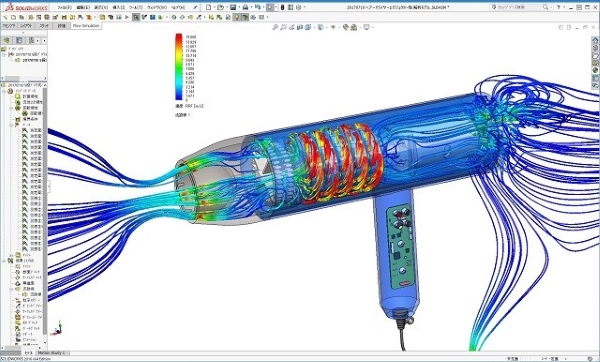Click the Save icon in top toolbar
This screenshot has width=600, height=362.
[233, 7]
